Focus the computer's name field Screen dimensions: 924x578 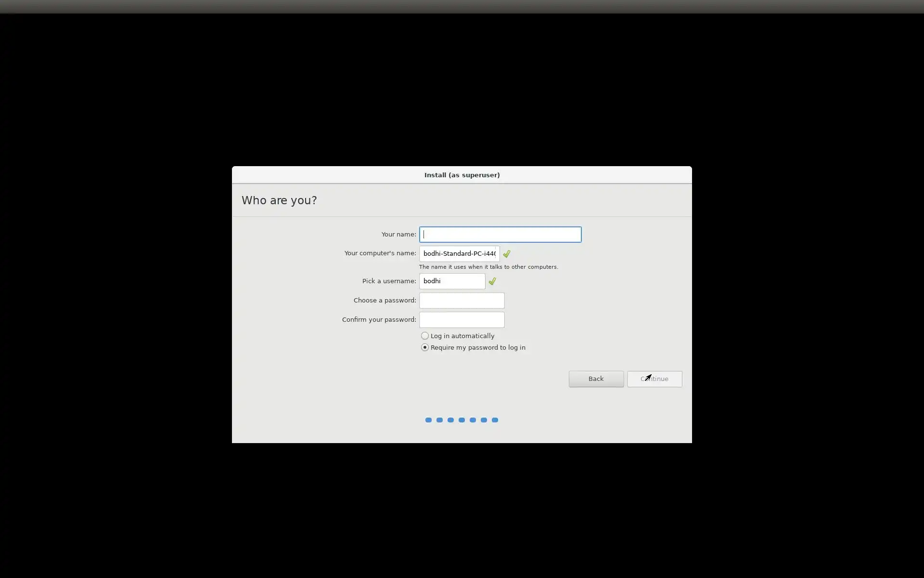[459, 254]
